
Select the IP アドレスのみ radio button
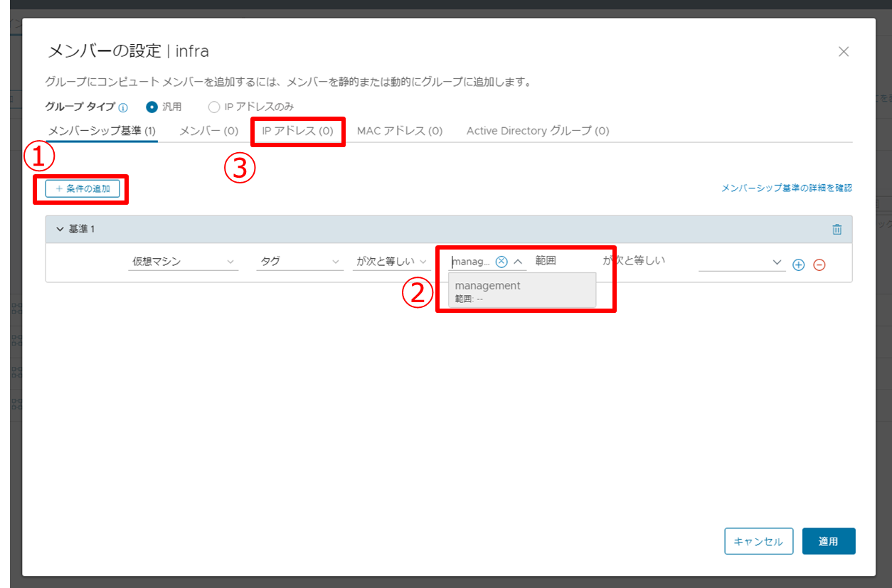coord(214,107)
